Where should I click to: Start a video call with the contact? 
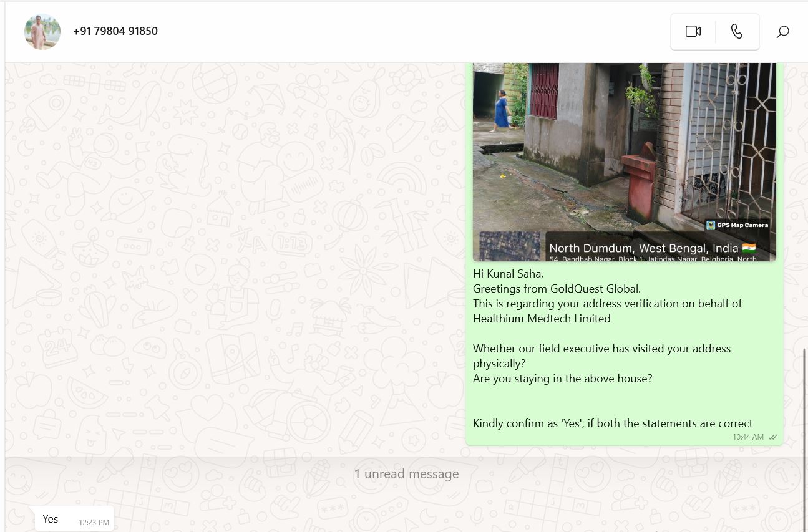click(693, 31)
